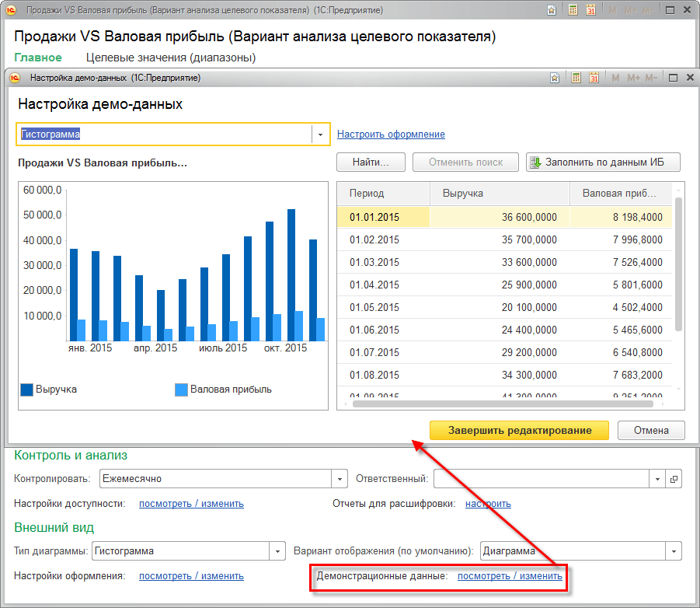Click open-form icon beside Ответственный field
This screenshot has height=608, width=700.
674,479
